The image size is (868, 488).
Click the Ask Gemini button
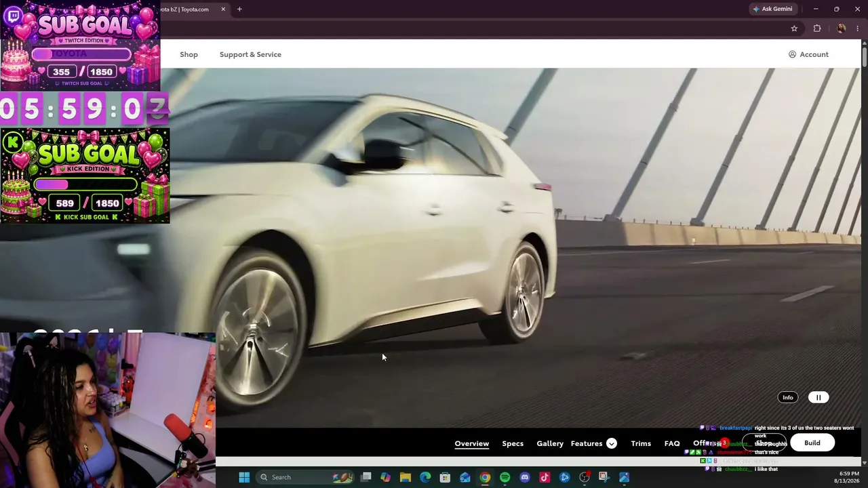tap(772, 9)
